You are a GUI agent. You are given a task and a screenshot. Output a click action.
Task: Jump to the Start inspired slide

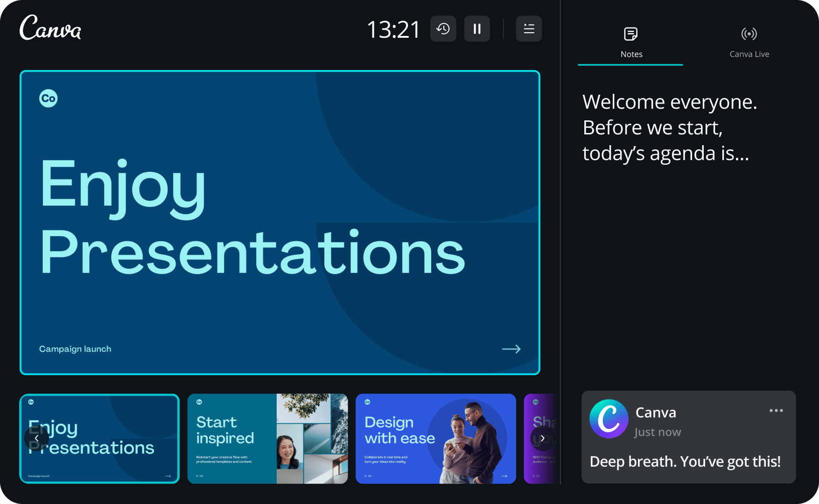[267, 439]
